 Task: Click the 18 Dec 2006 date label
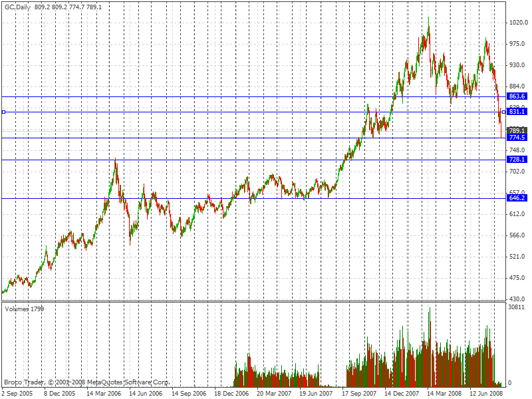pos(231,394)
